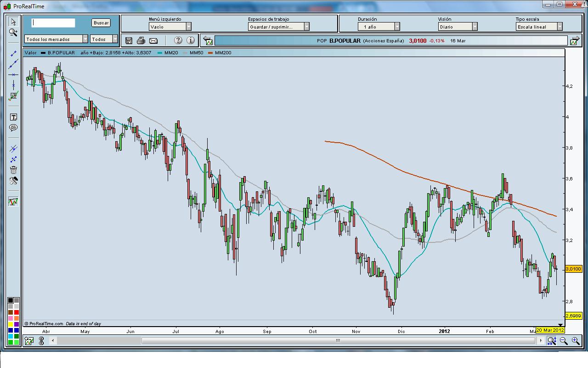Pick the cyan color swatch
Viewport: 588px width, 368px height.
click(11, 336)
